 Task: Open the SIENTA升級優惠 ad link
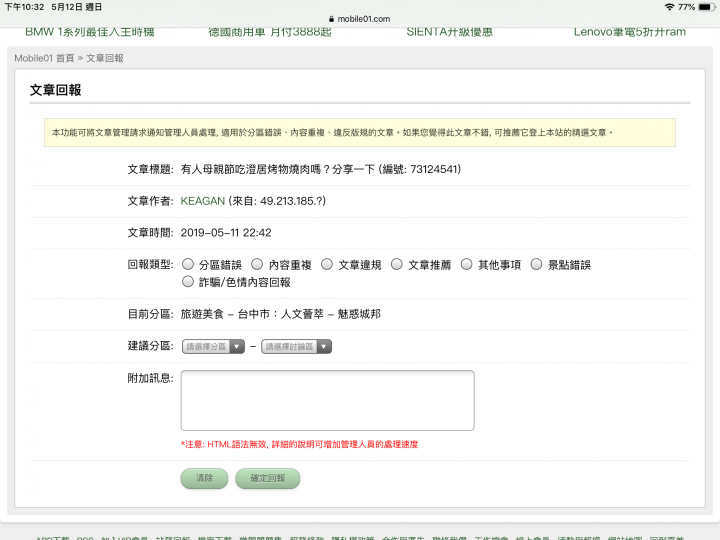point(450,32)
